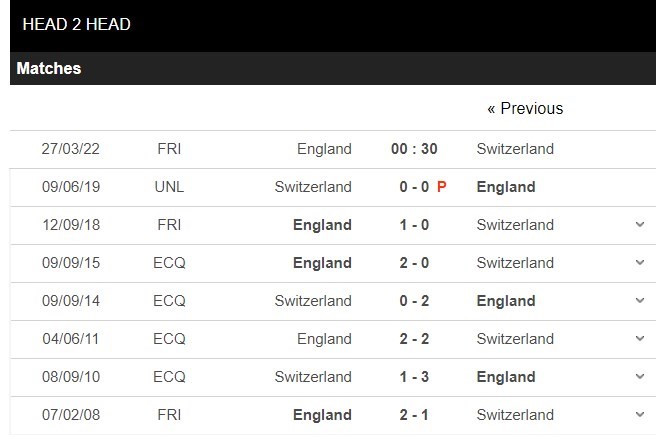Expand the 12/09/18 England 1-0 match details

click(640, 225)
